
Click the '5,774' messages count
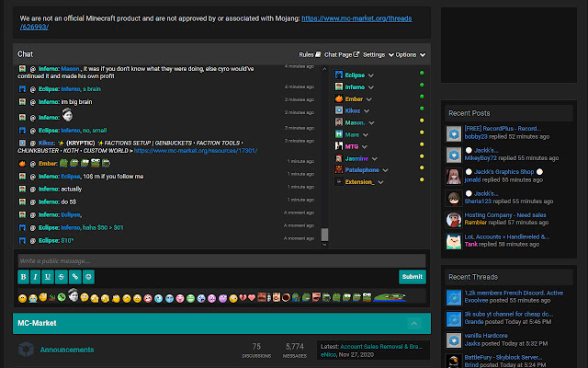295,347
